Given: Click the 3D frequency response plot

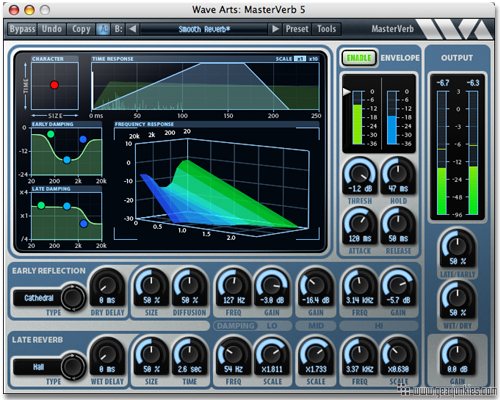Looking at the screenshot, I should click(x=217, y=183).
